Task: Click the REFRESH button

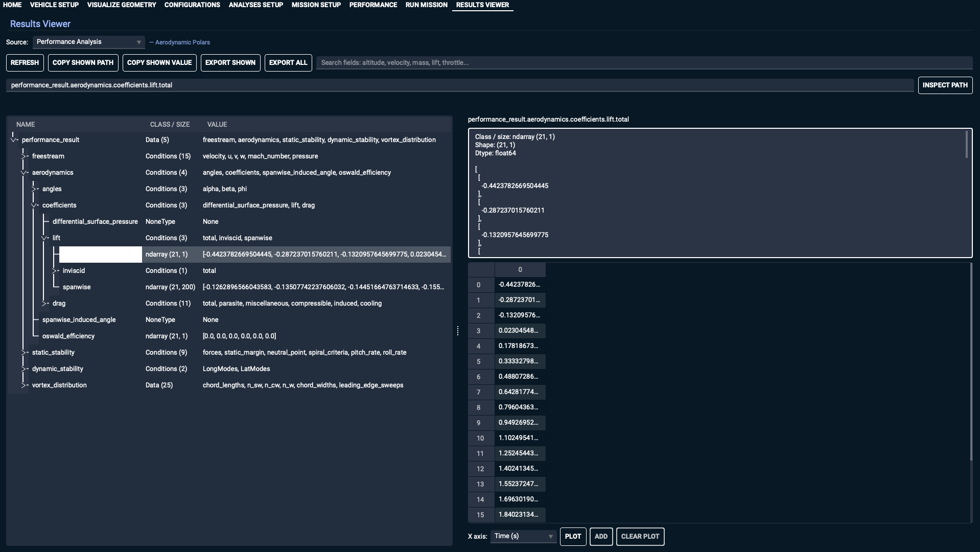Action: tap(25, 63)
